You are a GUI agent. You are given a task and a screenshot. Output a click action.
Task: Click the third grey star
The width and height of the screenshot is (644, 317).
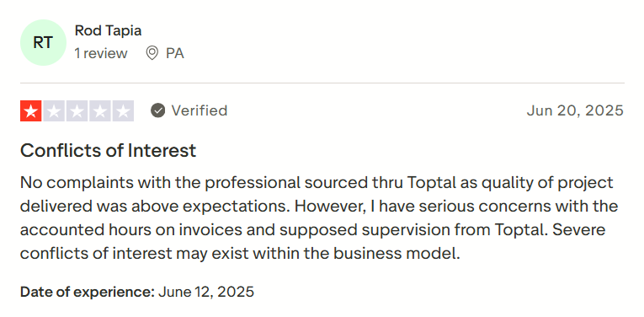tap(77, 111)
